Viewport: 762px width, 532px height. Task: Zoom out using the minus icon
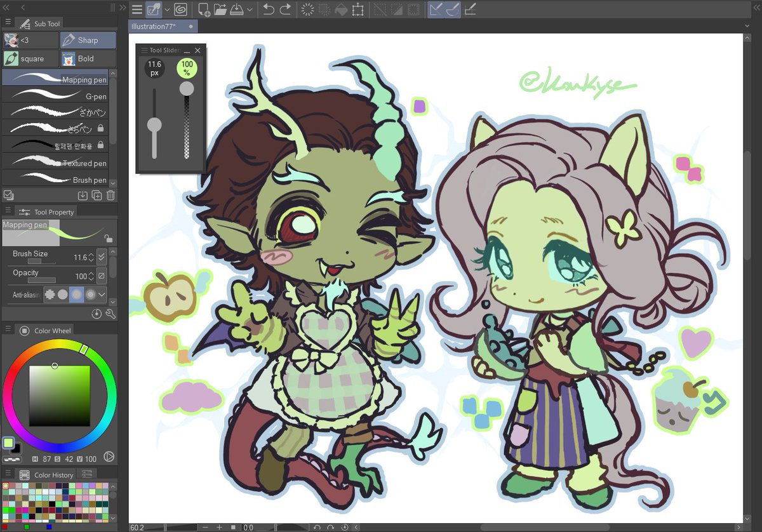(204, 527)
